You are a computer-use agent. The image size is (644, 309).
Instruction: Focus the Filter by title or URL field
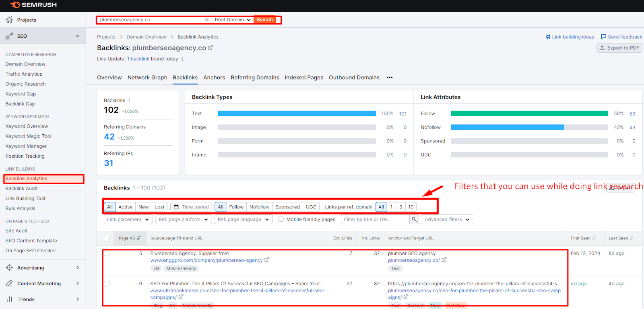[375, 219]
